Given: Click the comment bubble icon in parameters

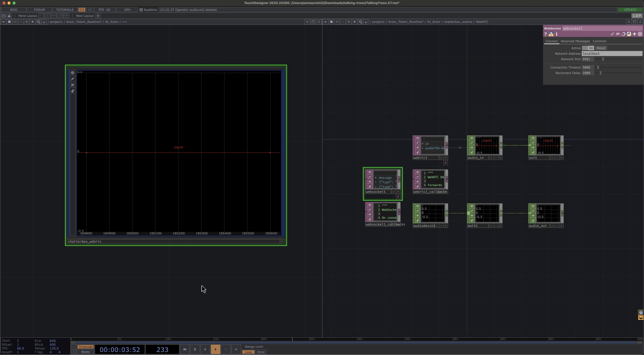Looking at the screenshot, I should (x=618, y=34).
